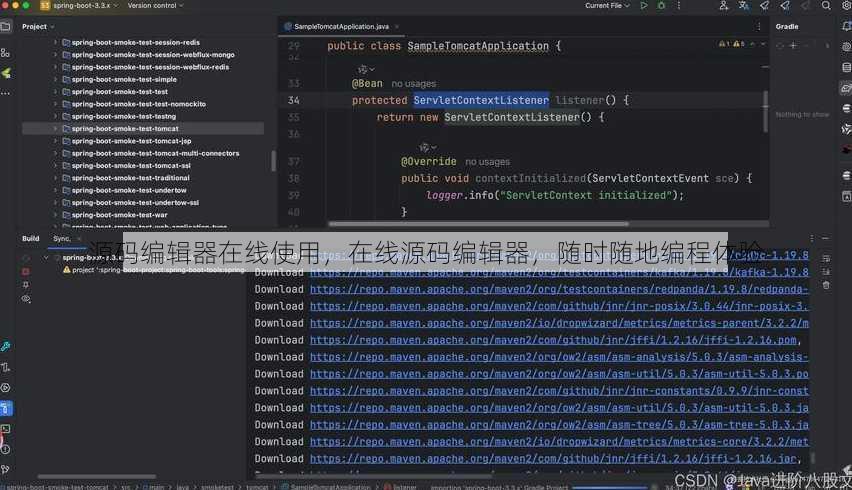
Task: Click the pin tab icon in Build panel
Action: point(26,285)
